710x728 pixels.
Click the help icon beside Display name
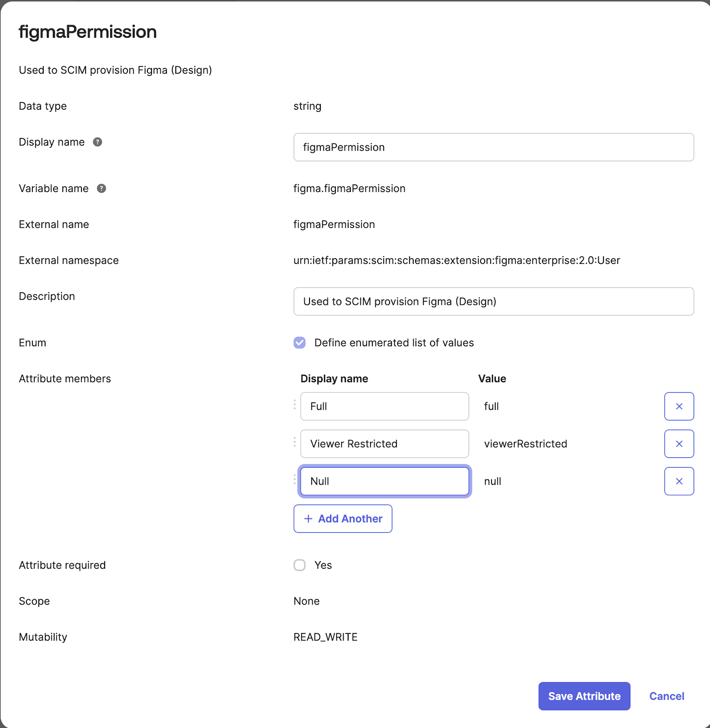[x=97, y=142]
